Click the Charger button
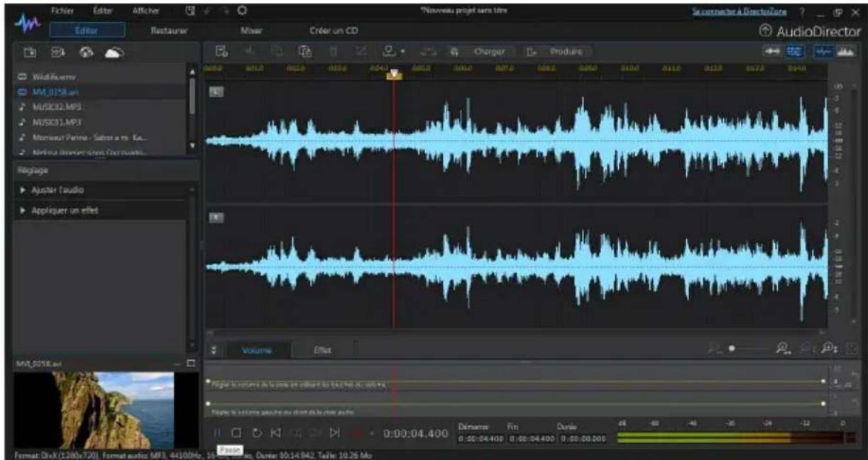Viewport: 868px width, 460px height. (x=482, y=52)
